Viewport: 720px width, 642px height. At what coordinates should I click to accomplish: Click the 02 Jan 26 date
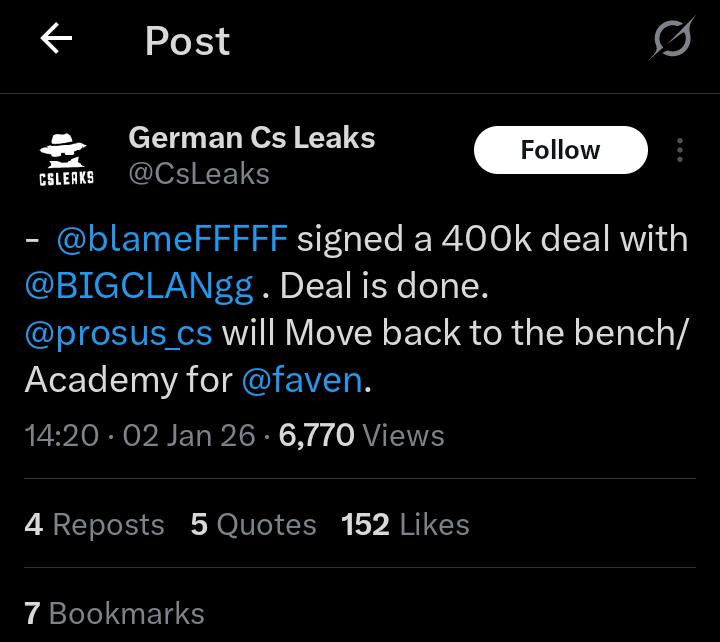tap(189, 436)
